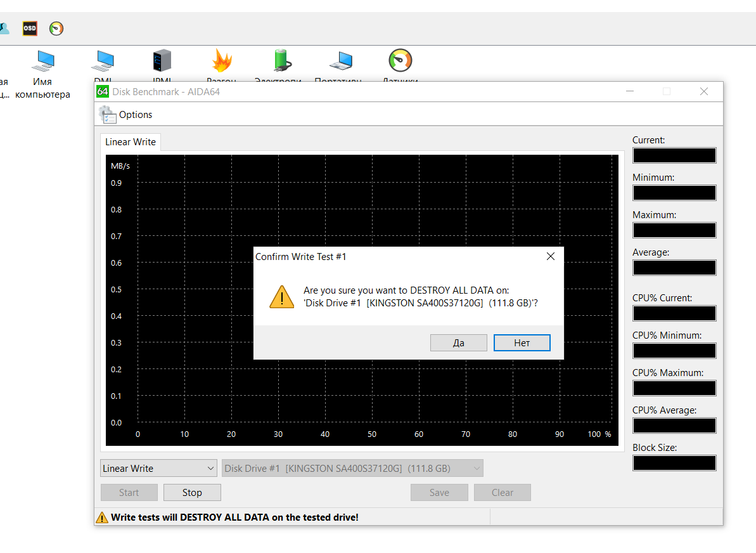Click the 'Block Size:' label
Image resolution: width=756 pixels, height=553 pixels.
(x=655, y=448)
